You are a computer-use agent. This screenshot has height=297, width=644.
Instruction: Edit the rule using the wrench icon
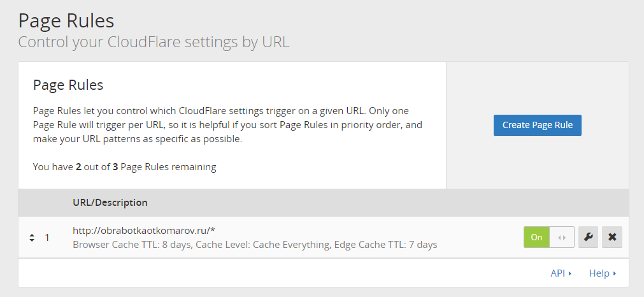pyautogui.click(x=588, y=237)
